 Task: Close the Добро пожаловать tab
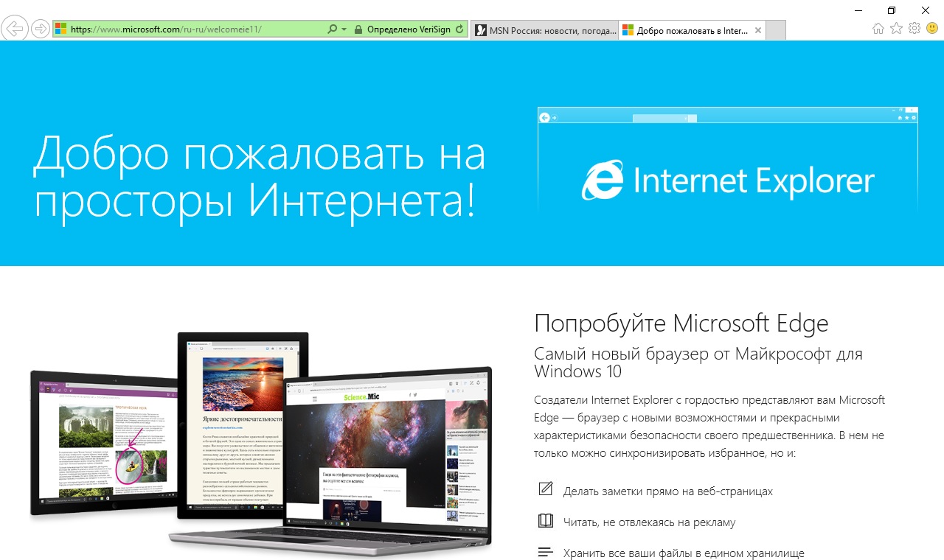pos(757,30)
